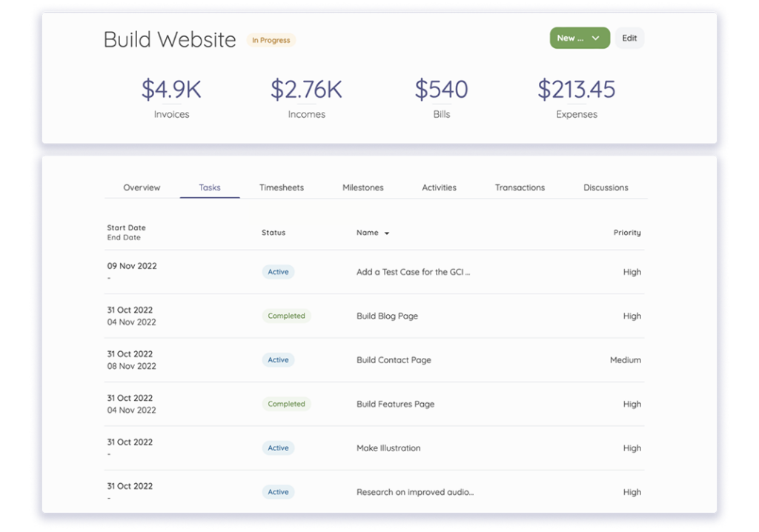This screenshot has width=759, height=532.
Task: Switch to the Discussions tab
Action: pos(605,187)
